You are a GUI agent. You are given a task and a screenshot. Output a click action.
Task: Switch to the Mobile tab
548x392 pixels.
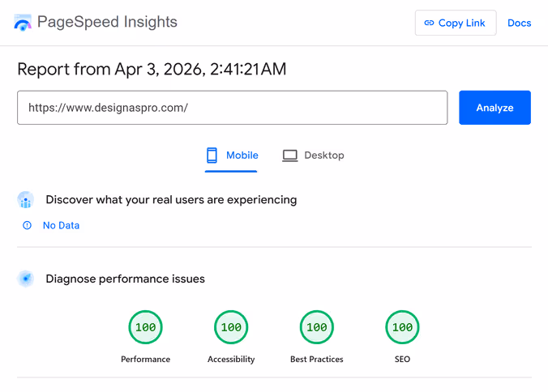coord(232,156)
